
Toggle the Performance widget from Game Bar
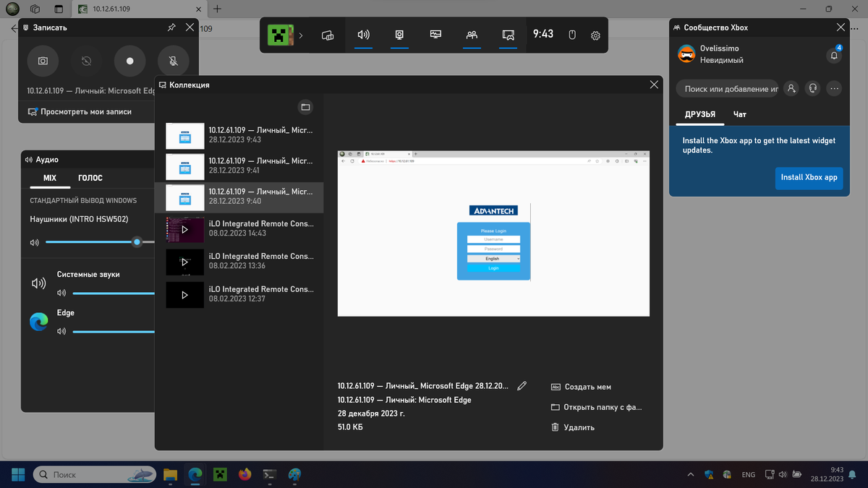point(435,35)
